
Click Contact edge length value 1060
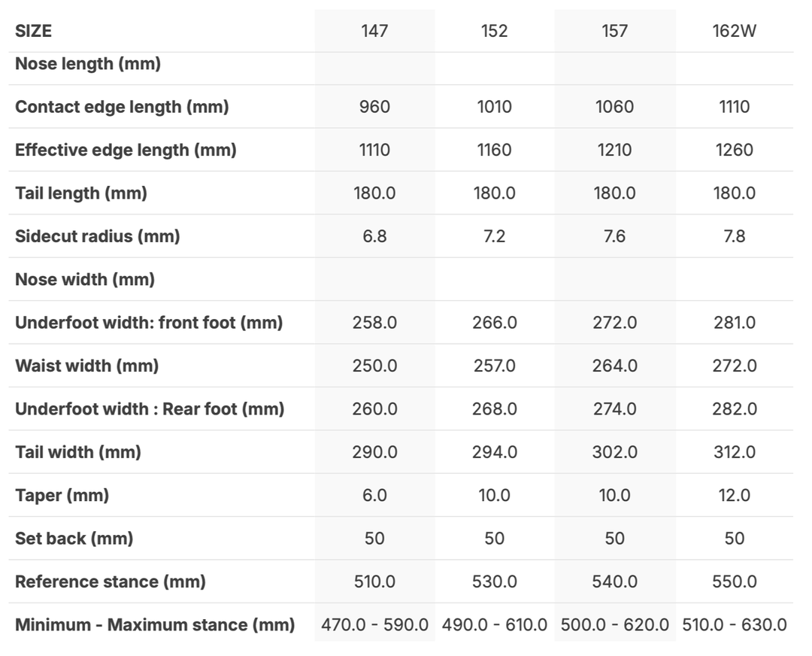614,107
